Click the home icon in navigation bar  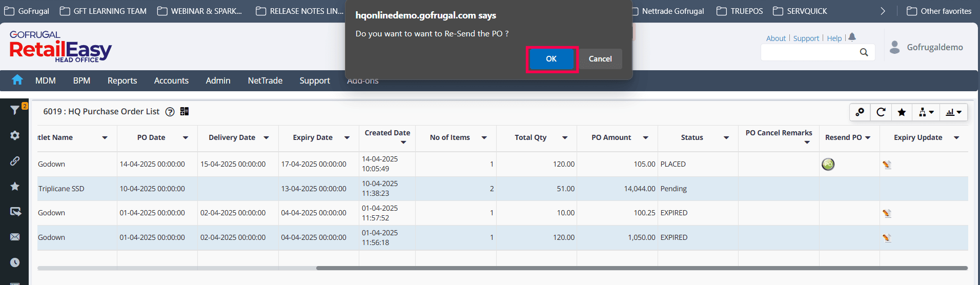tap(17, 80)
